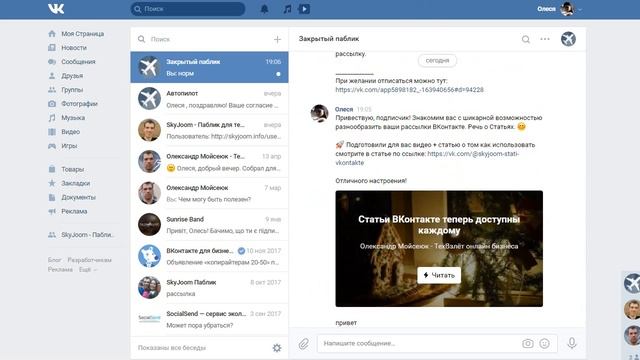Open the Sunrise Band conversation
This screenshot has width=640, height=360.
[209, 224]
